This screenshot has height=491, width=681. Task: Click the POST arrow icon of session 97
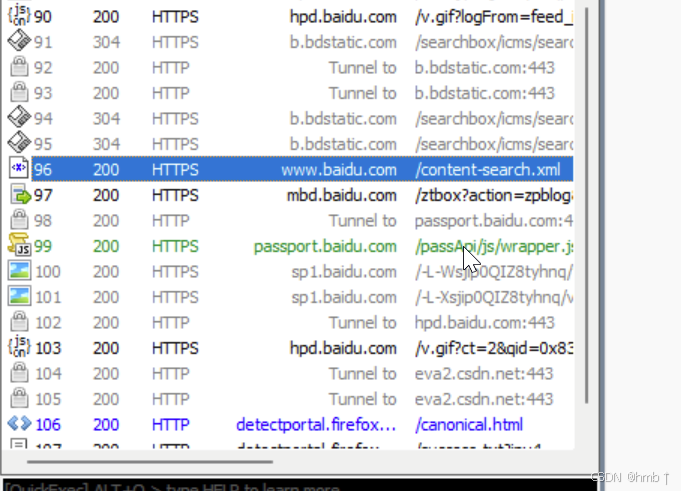point(20,195)
